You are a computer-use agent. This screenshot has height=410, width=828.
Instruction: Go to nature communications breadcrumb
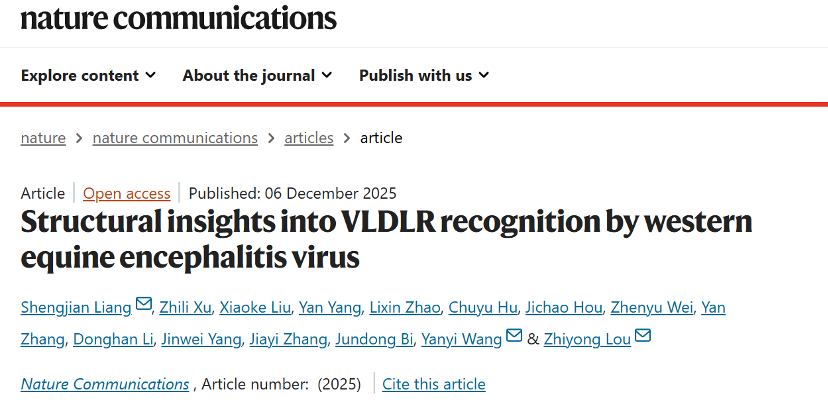coord(175,138)
